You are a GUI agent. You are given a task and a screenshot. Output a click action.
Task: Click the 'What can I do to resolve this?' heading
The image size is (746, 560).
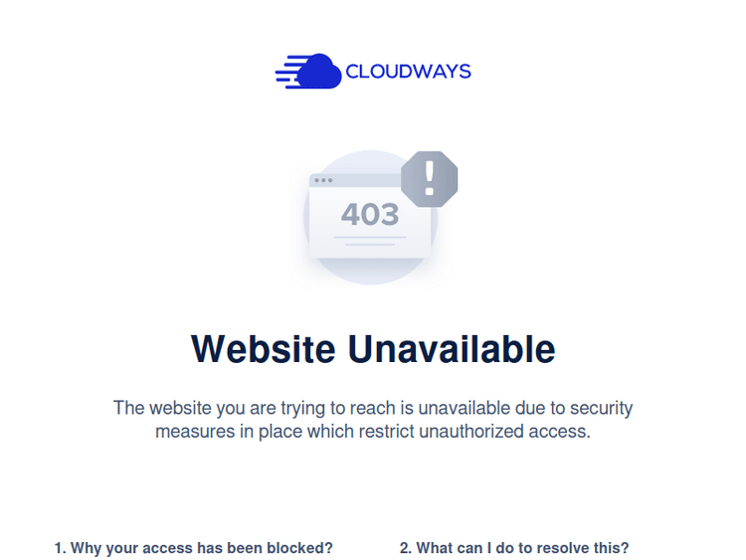[x=514, y=548]
